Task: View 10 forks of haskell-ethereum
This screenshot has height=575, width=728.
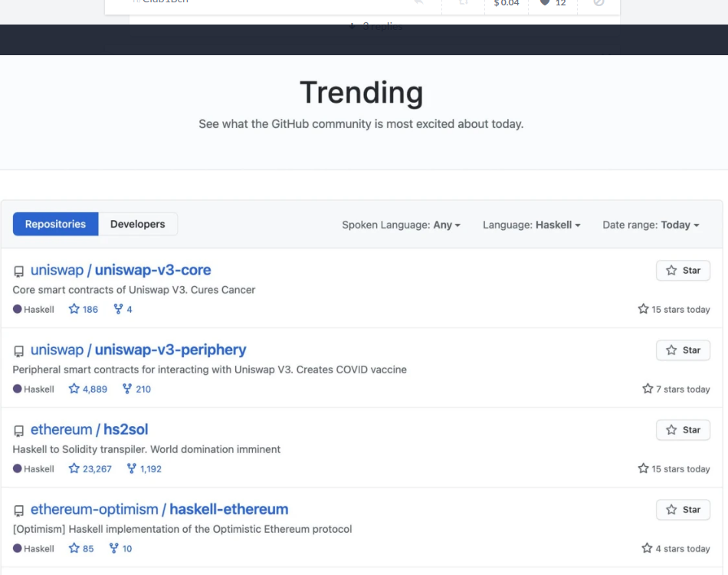Action: click(x=121, y=549)
